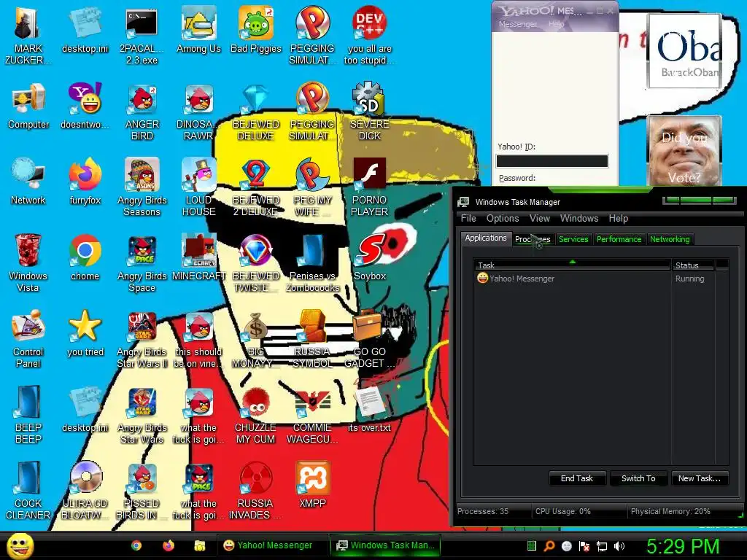Select the BEEP BEEP icon
The image size is (747, 560).
point(28,414)
